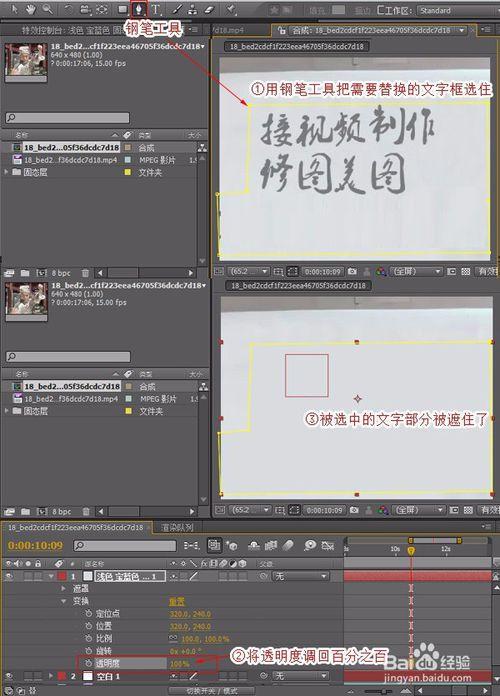Select the Selection arrow tool
Screen dimensions: 500x696
14,9
